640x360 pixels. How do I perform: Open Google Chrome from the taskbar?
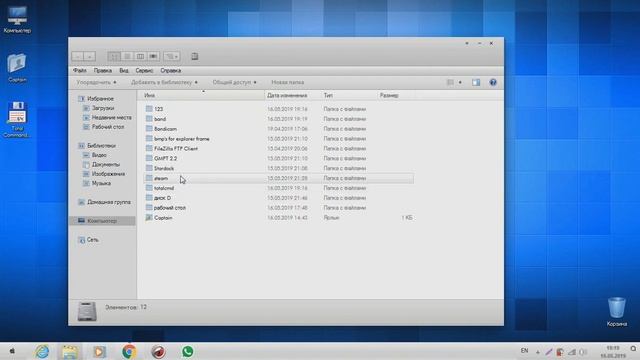point(129,351)
